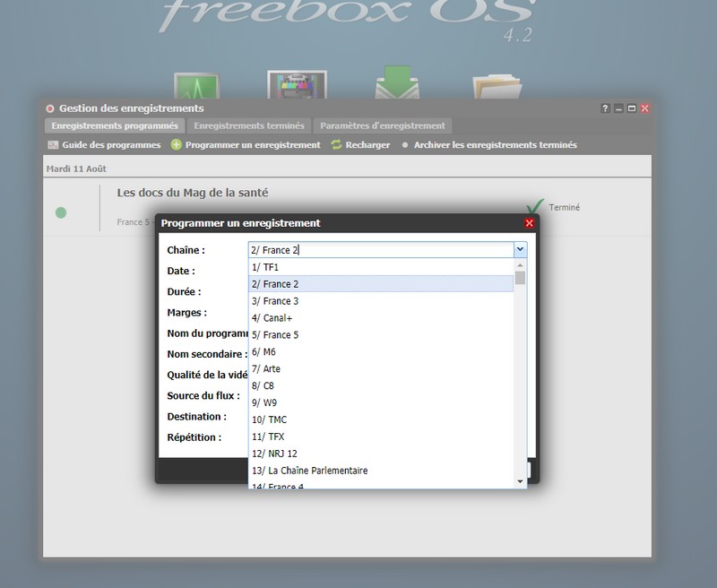The height and width of the screenshot is (588, 717).
Task: Switch to Enregistrements terminés tab
Action: click(249, 125)
